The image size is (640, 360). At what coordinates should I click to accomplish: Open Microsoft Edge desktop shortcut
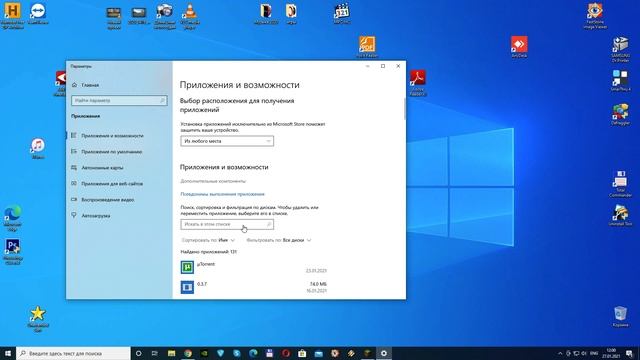click(x=12, y=219)
